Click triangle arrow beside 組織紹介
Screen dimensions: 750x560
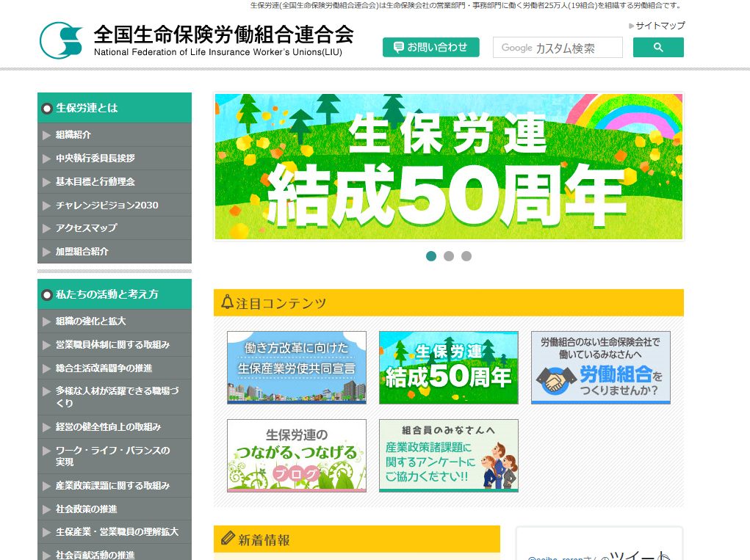pos(46,135)
